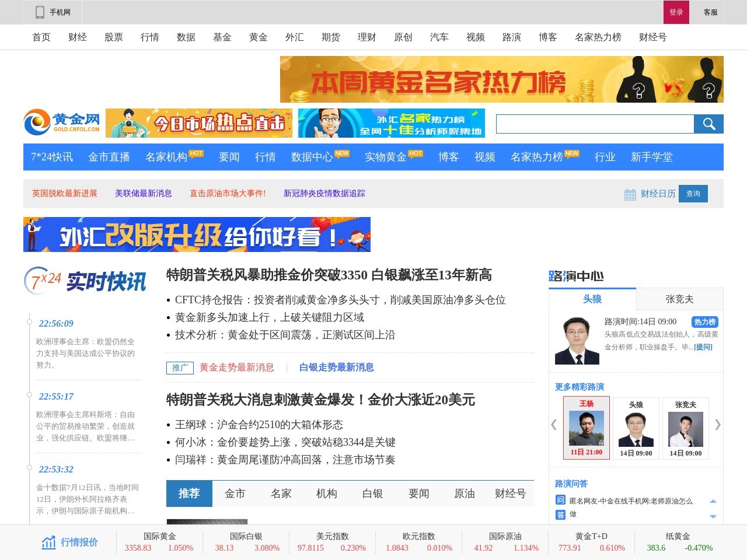Open 数据中心 in blue nav bar
The width and height of the screenshot is (747, 560).
312,157
